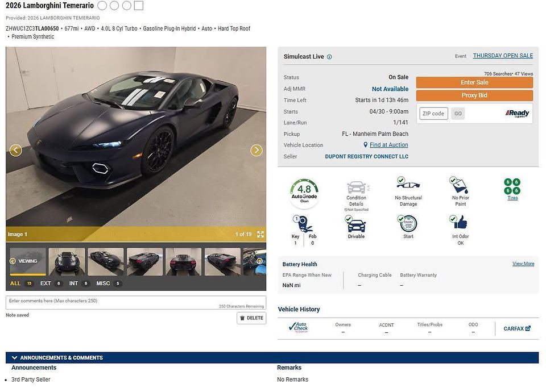Open Battery Health View More link

(x=523, y=264)
